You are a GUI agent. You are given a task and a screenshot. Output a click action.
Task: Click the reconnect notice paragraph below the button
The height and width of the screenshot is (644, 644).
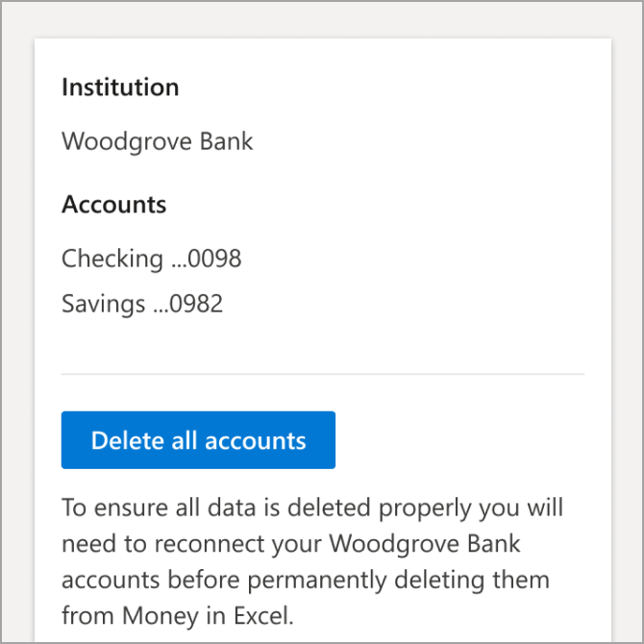[312, 561]
